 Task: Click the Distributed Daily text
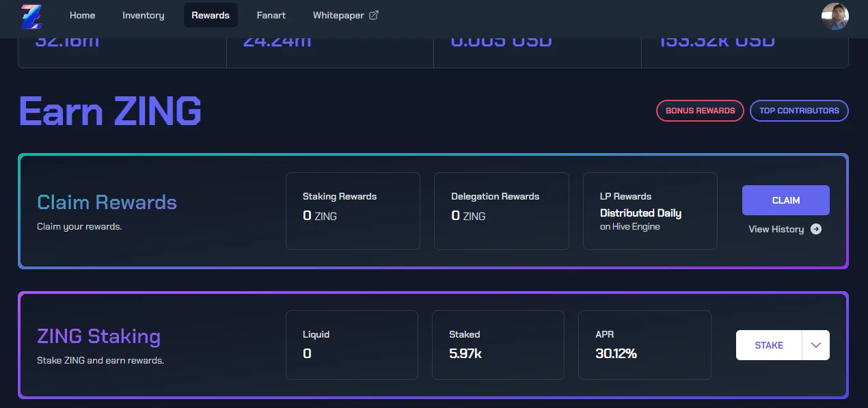640,213
